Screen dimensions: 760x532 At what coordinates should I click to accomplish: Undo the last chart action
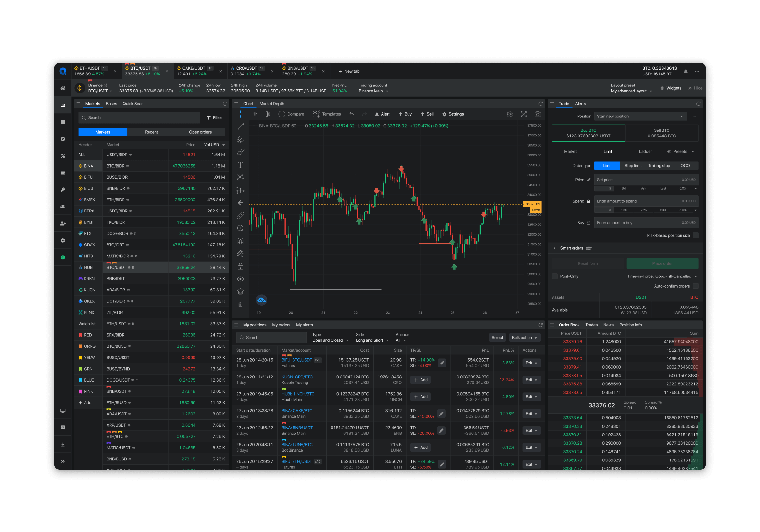click(352, 114)
